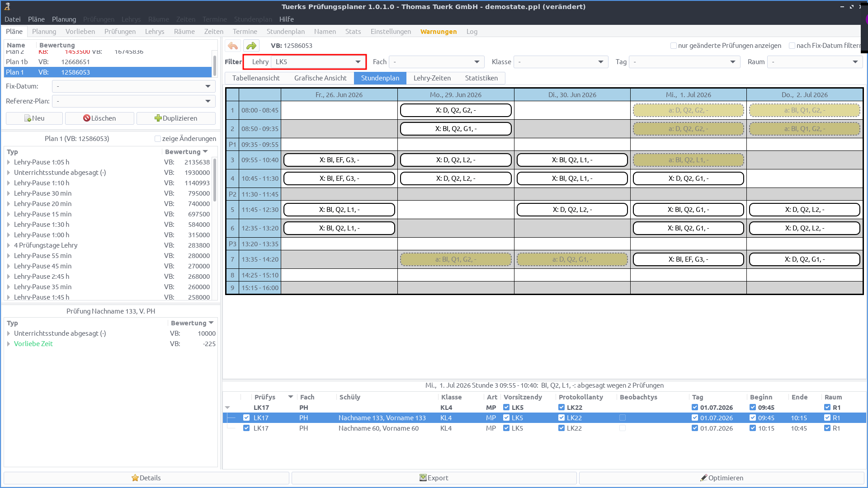This screenshot has width=868, height=488.
Task: Switch to the Stats tab
Action: pos(353,32)
